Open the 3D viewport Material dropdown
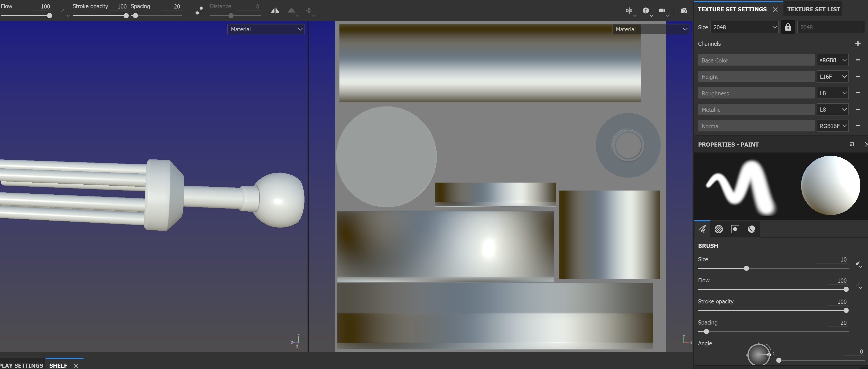Viewport: 868px width, 369px height. point(265,29)
